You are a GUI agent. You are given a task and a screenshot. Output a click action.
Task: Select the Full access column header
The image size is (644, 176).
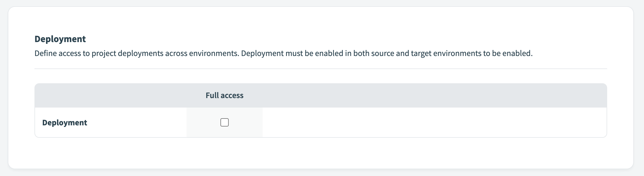tap(224, 95)
